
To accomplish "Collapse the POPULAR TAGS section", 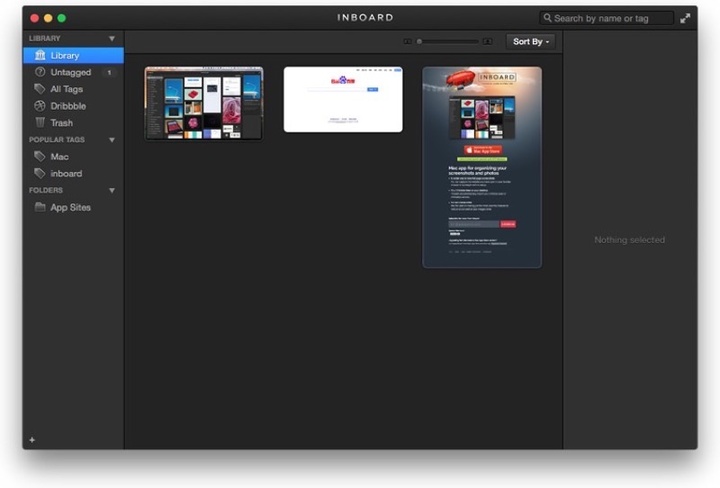I will pyautogui.click(x=112, y=140).
